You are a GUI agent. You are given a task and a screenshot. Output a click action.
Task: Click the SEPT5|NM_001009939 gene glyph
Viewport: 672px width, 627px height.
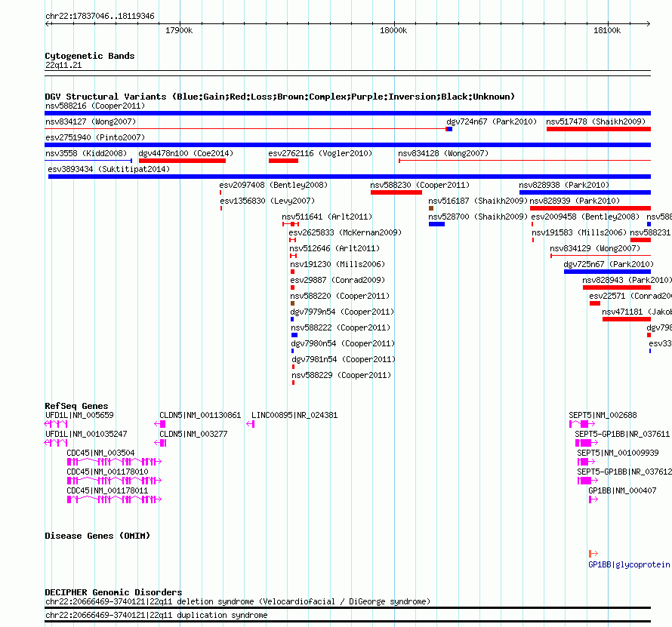tap(586, 462)
